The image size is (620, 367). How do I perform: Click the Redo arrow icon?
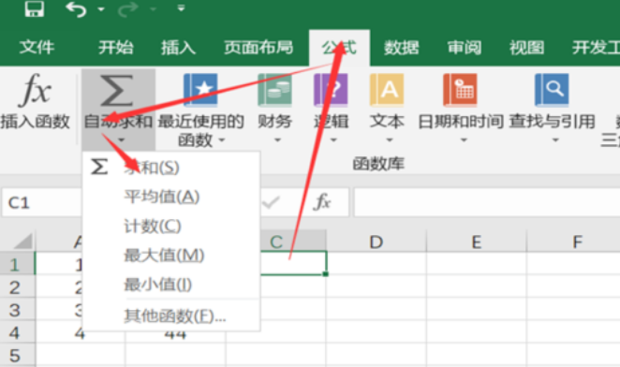128,9
